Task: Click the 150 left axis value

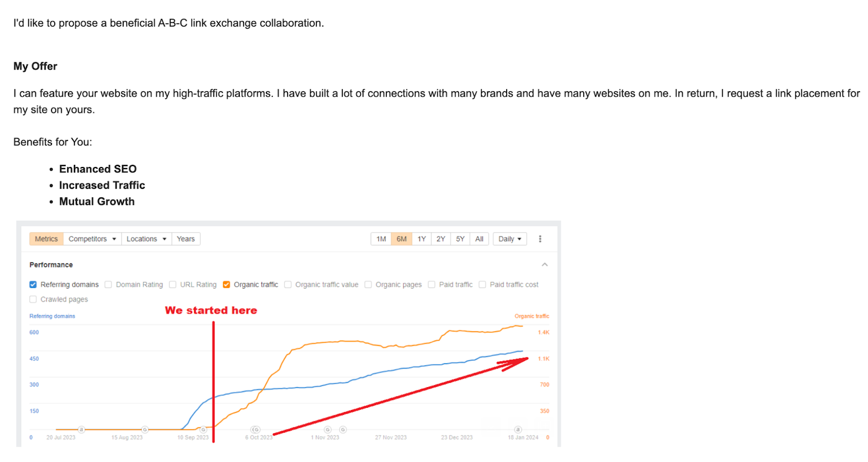Action: pos(34,411)
